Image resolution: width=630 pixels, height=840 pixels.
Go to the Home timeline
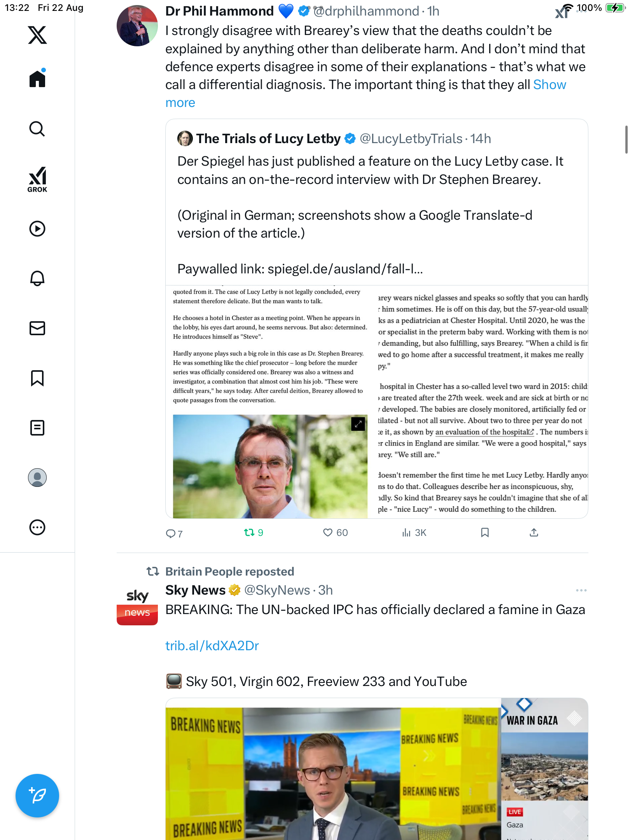tap(37, 79)
